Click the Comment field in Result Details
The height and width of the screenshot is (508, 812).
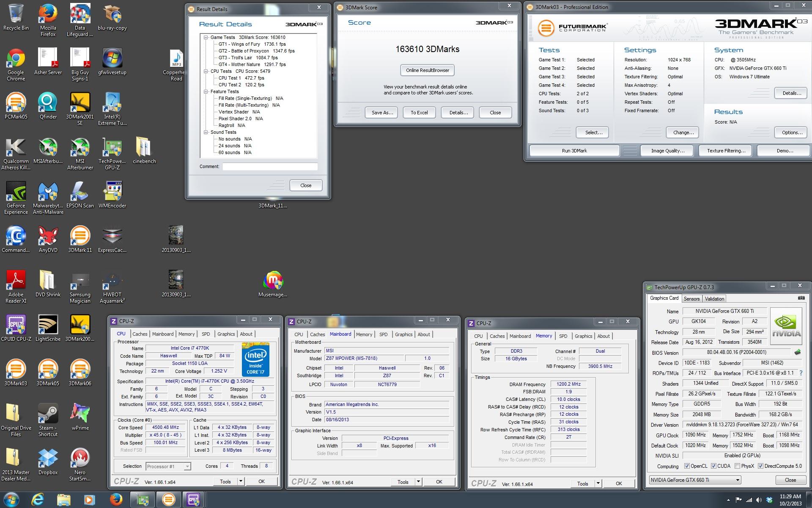point(270,166)
